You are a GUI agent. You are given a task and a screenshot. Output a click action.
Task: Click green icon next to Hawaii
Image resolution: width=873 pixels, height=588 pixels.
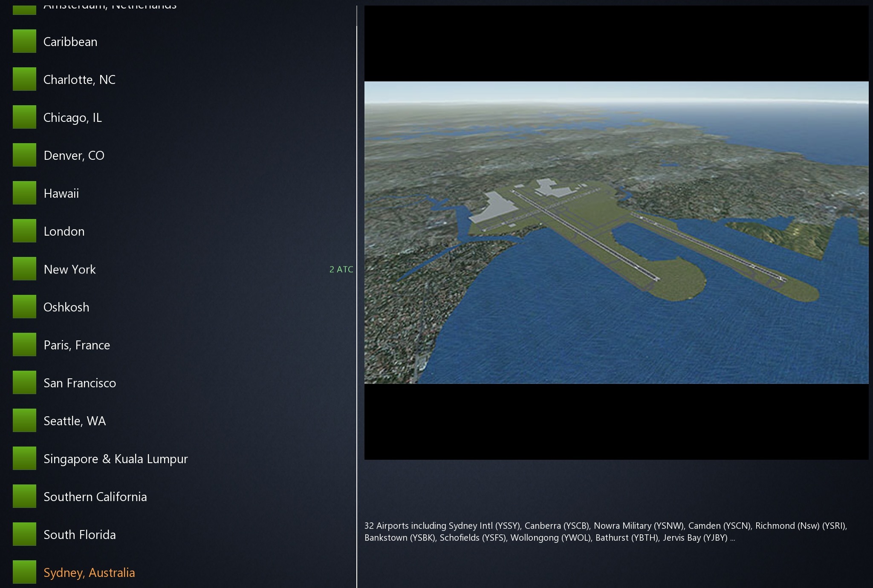(x=24, y=193)
